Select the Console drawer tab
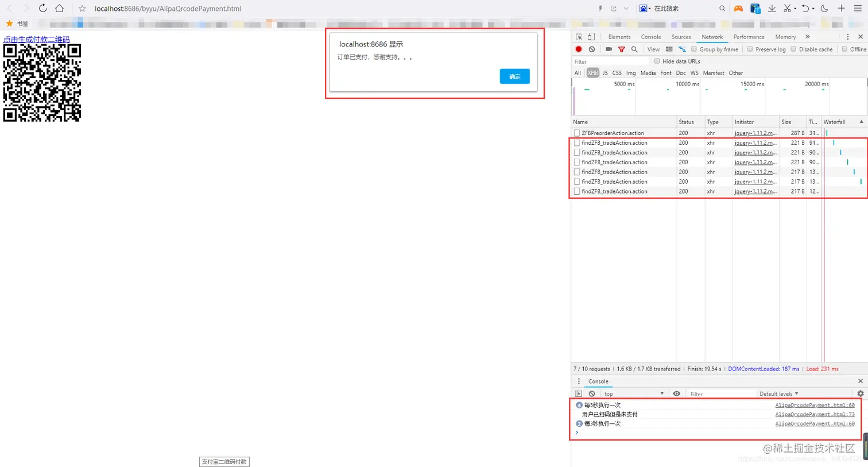Image resolution: width=868 pixels, height=467 pixels. coord(598,381)
